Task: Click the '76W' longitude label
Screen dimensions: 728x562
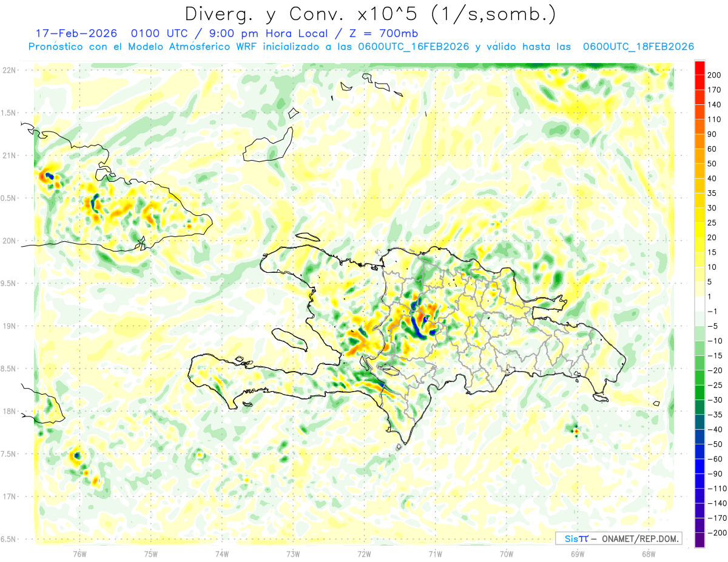Action: tap(79, 554)
